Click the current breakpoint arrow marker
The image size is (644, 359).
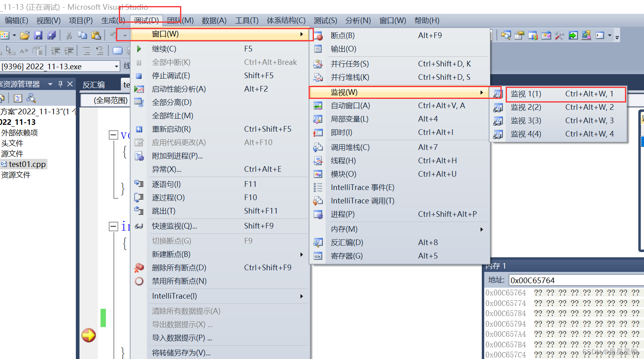(x=89, y=335)
